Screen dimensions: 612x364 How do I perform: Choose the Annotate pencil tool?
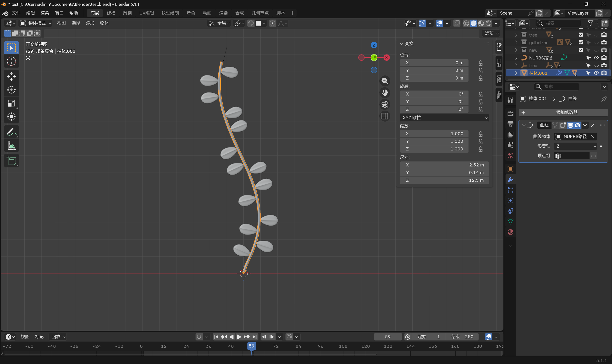(11, 132)
